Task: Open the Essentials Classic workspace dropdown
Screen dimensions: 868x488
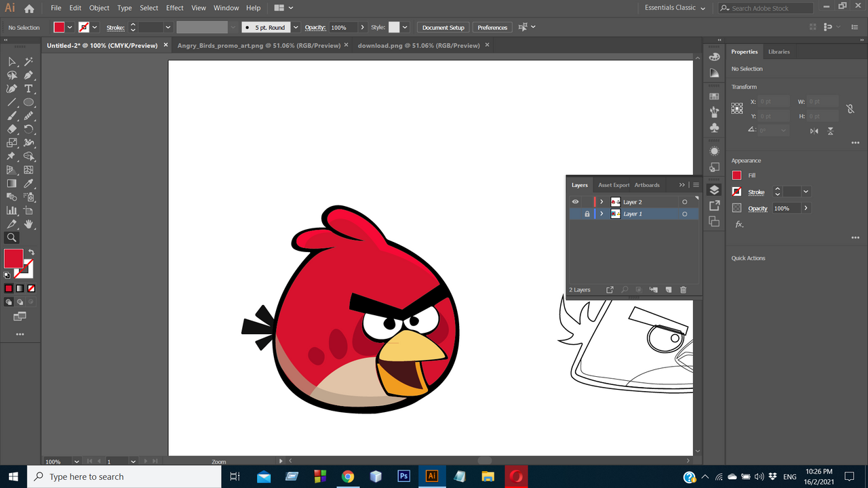Action: point(675,8)
